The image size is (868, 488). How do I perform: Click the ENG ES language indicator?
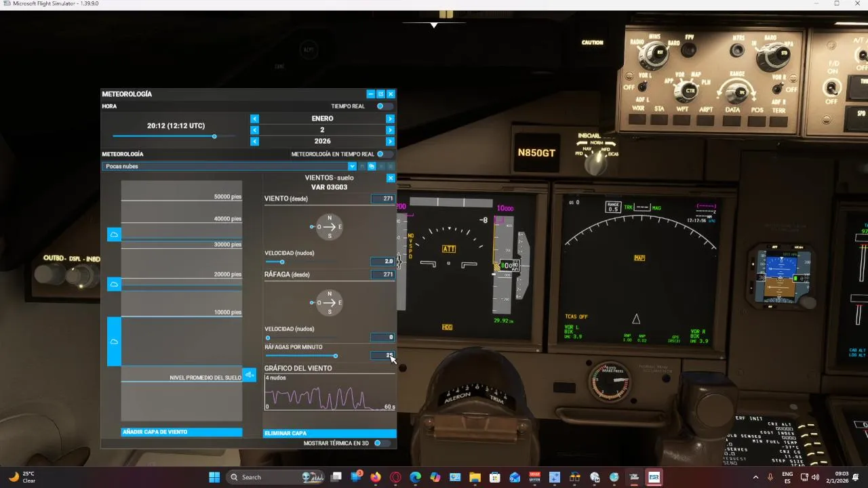tap(788, 477)
